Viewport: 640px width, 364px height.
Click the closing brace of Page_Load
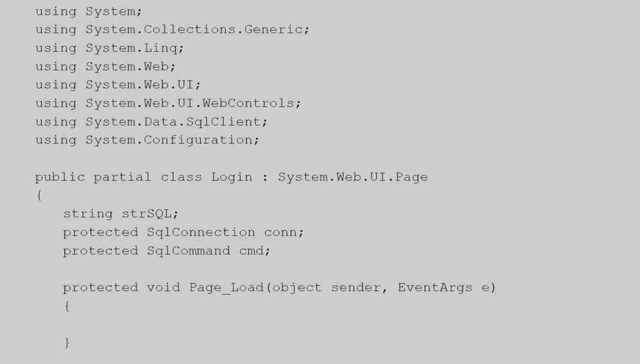[67, 343]
